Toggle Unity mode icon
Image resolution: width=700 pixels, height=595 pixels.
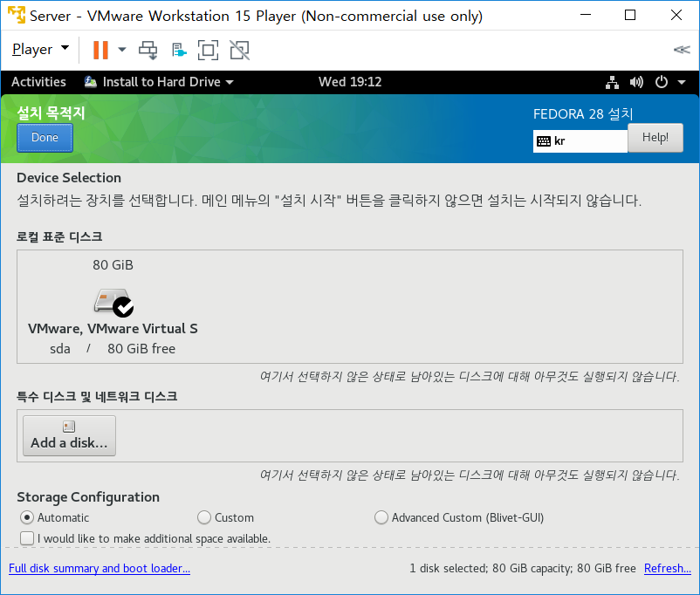(x=240, y=50)
